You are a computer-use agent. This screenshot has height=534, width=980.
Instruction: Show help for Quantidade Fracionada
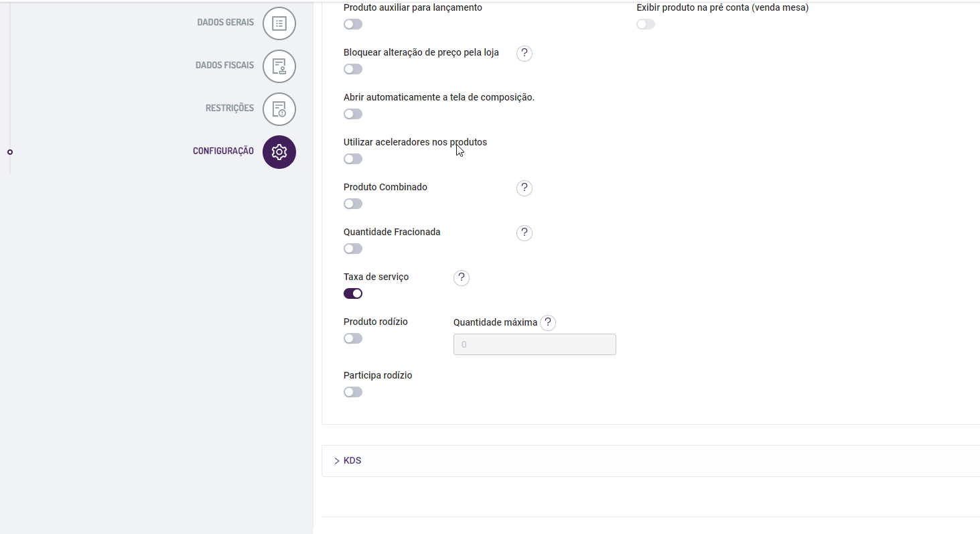(524, 233)
